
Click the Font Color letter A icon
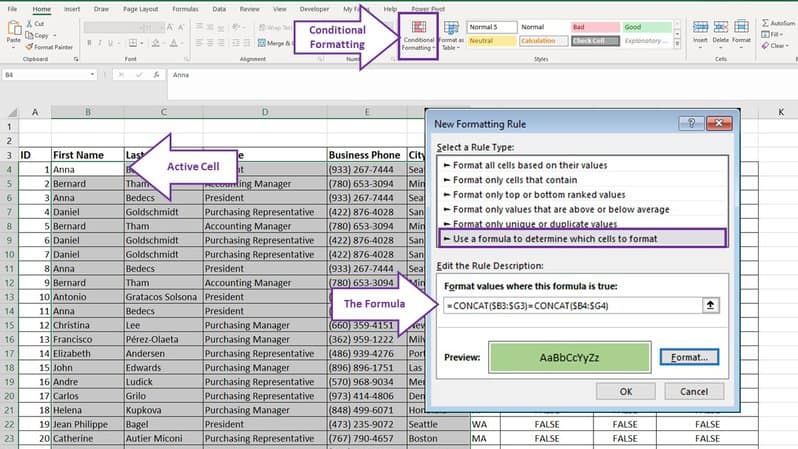pos(174,43)
